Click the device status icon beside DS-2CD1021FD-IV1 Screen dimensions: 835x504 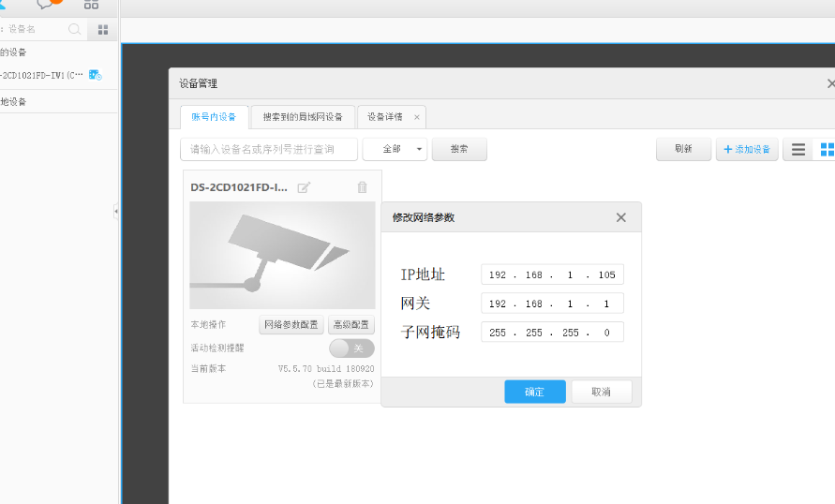click(95, 75)
